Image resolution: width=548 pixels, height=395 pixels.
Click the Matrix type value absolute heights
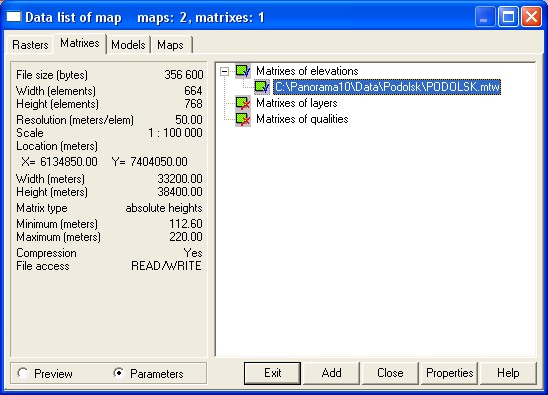[164, 208]
